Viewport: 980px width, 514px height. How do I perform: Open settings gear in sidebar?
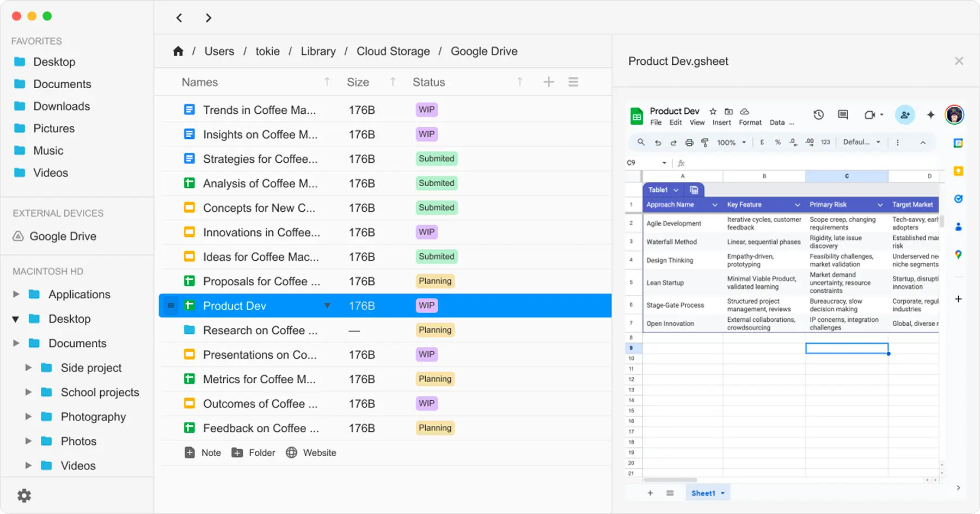click(x=24, y=495)
